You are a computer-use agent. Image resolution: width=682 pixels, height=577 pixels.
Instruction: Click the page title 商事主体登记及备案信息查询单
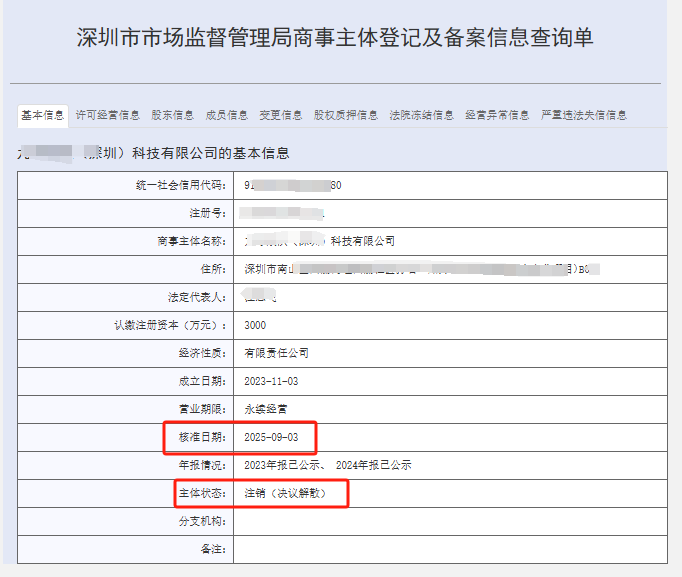pos(334,38)
